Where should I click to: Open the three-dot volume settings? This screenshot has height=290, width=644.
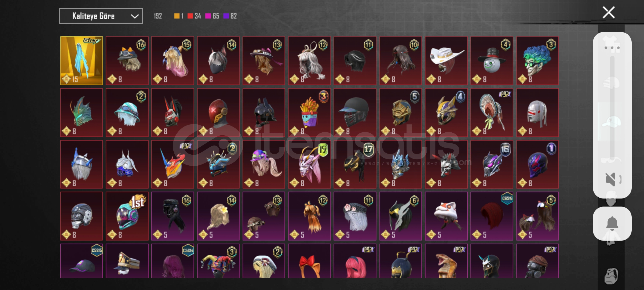click(x=612, y=48)
